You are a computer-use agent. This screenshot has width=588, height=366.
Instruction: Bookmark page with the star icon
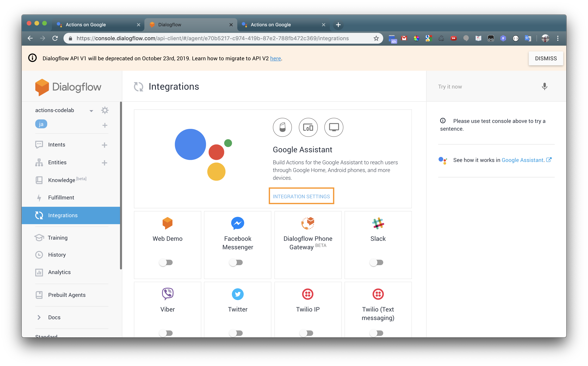(376, 38)
